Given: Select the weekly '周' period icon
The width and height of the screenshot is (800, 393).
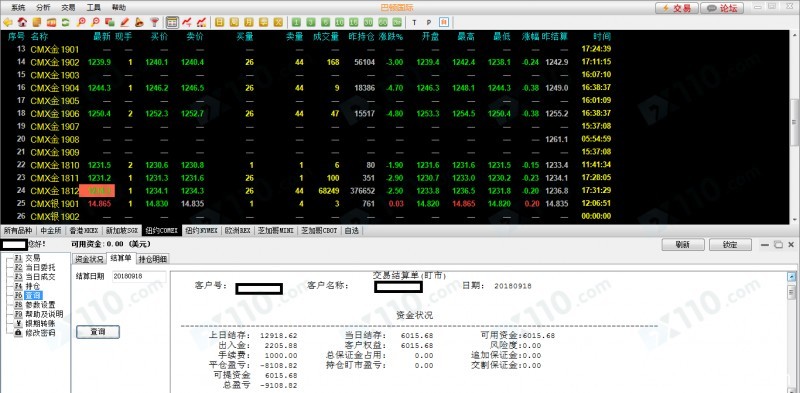Looking at the screenshot, I should tap(234, 22).
